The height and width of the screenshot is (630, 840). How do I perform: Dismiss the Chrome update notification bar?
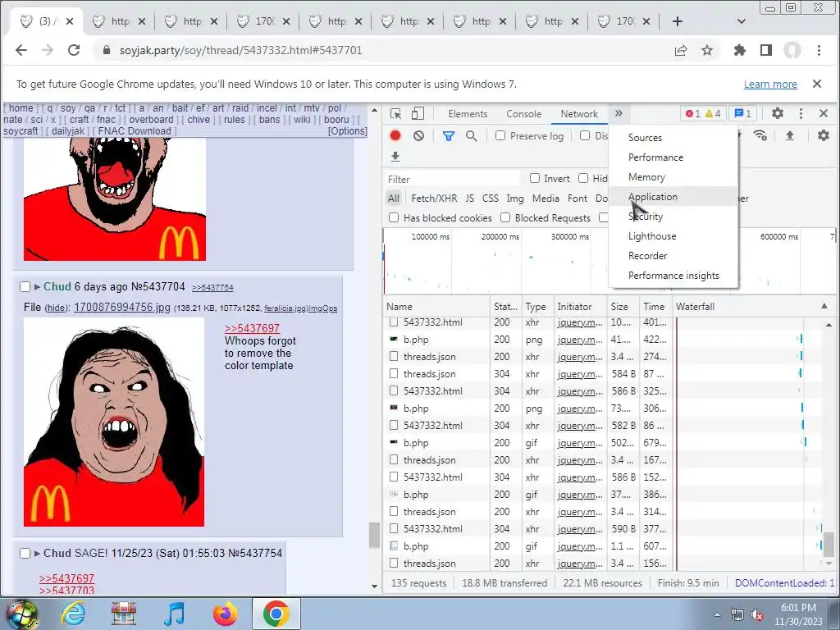pyautogui.click(x=816, y=84)
